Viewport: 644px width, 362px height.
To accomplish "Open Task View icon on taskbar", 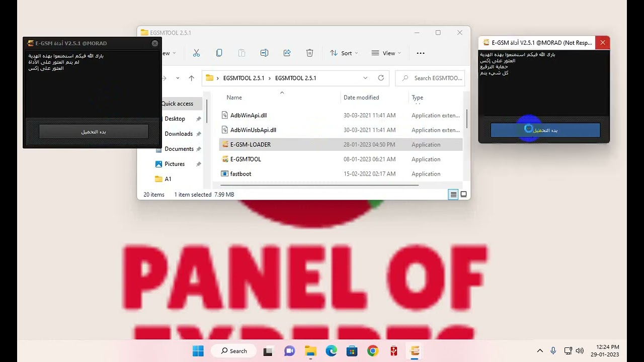I will point(268,351).
